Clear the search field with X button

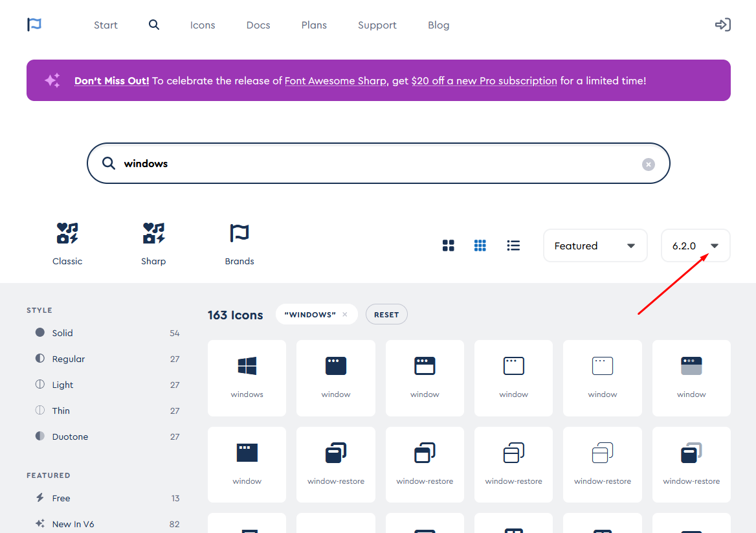point(649,164)
